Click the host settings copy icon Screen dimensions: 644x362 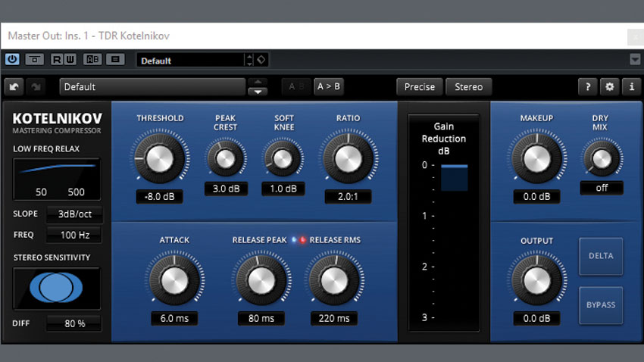pos(115,60)
